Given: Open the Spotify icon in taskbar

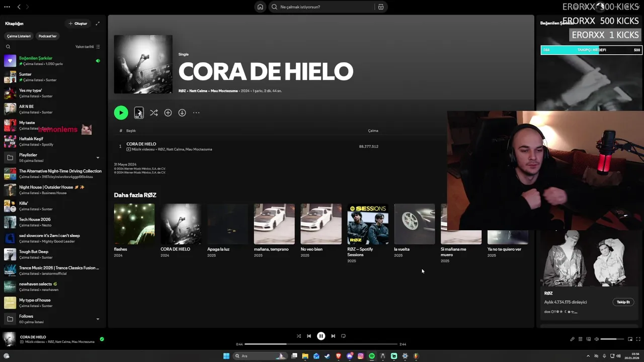Looking at the screenshot, I should tap(372, 356).
